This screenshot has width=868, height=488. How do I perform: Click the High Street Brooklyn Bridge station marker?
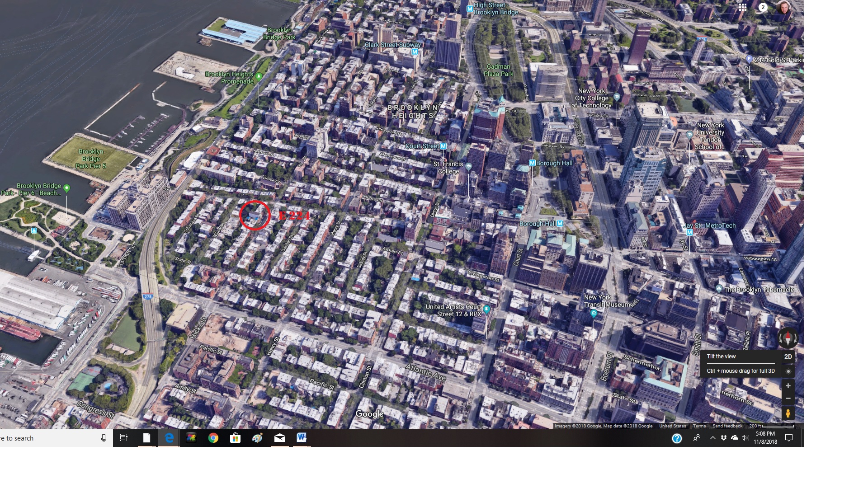tap(470, 9)
